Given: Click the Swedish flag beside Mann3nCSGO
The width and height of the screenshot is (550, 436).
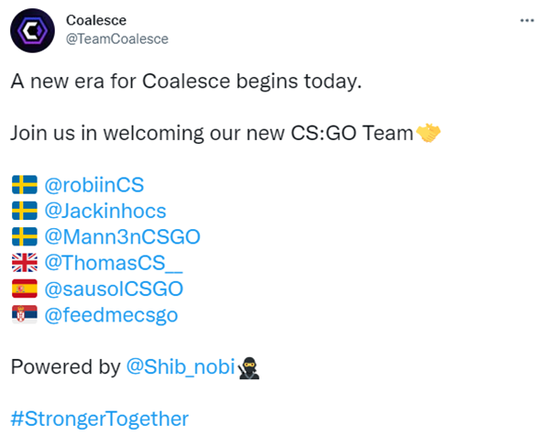Looking at the screenshot, I should (x=25, y=237).
